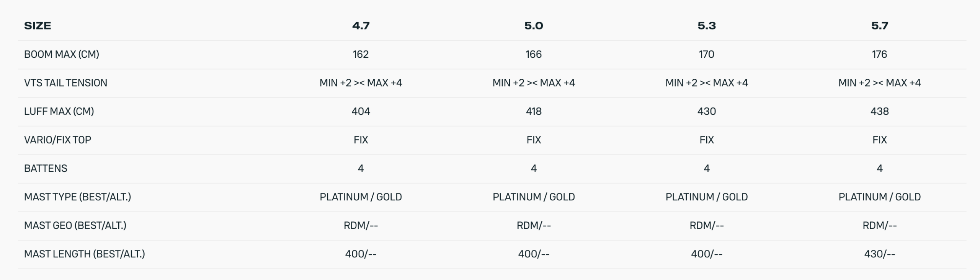Click the LUFF MAX (CM) row label

59,111
